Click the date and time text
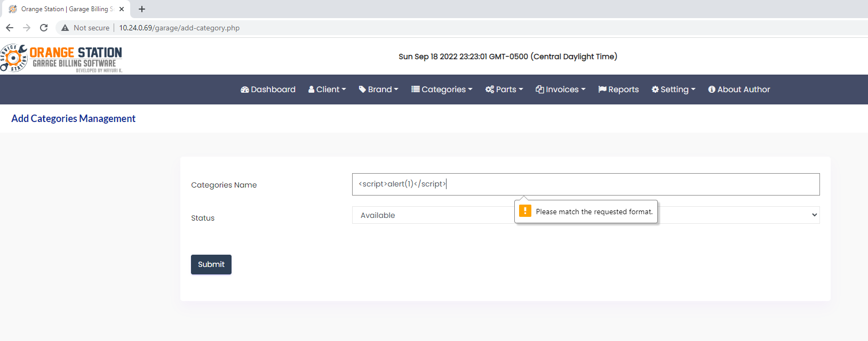 pos(508,56)
